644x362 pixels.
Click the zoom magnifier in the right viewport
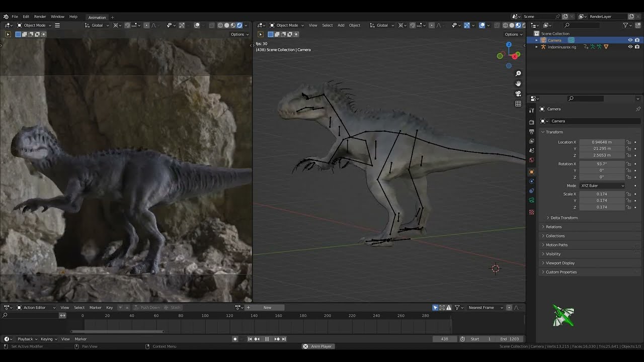coord(518,74)
